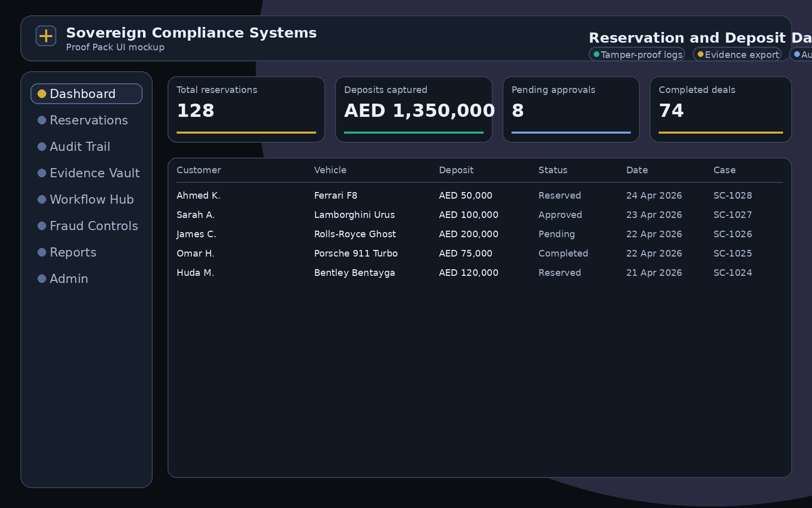Click the bullet icon next to Audit Trail
The height and width of the screenshot is (508, 812).
[42, 147]
